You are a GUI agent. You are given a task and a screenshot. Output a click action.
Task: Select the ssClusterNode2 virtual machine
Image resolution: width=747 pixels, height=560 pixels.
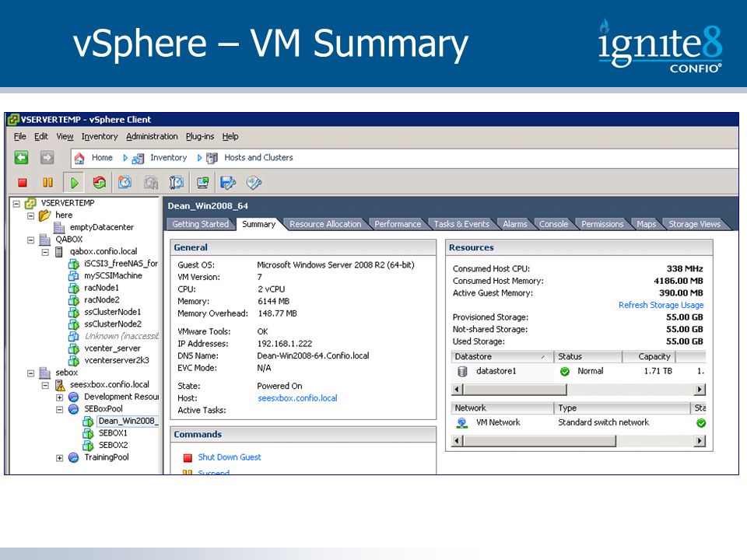coord(113,324)
